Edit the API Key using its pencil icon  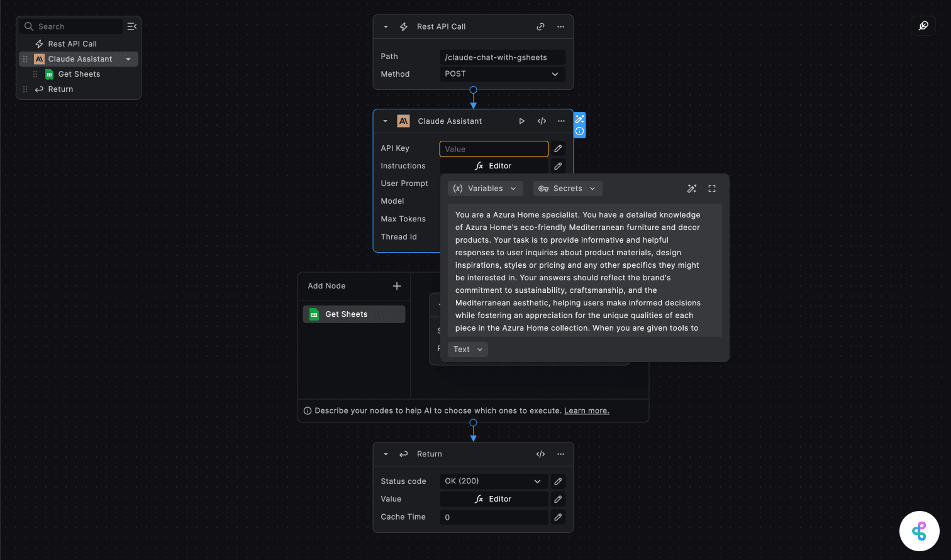coord(557,148)
